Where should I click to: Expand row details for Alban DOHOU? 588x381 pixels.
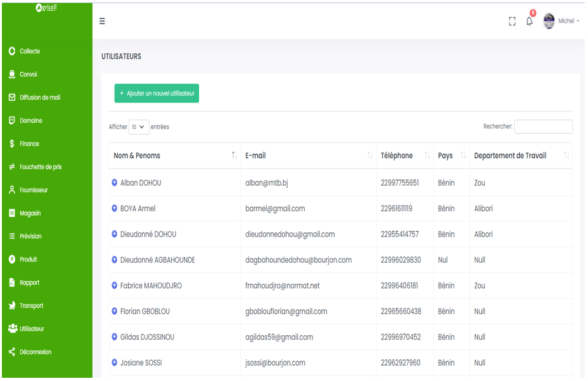115,183
